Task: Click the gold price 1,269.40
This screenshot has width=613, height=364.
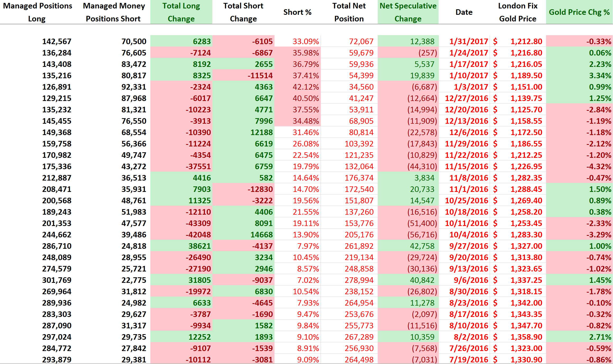Action: [518, 200]
